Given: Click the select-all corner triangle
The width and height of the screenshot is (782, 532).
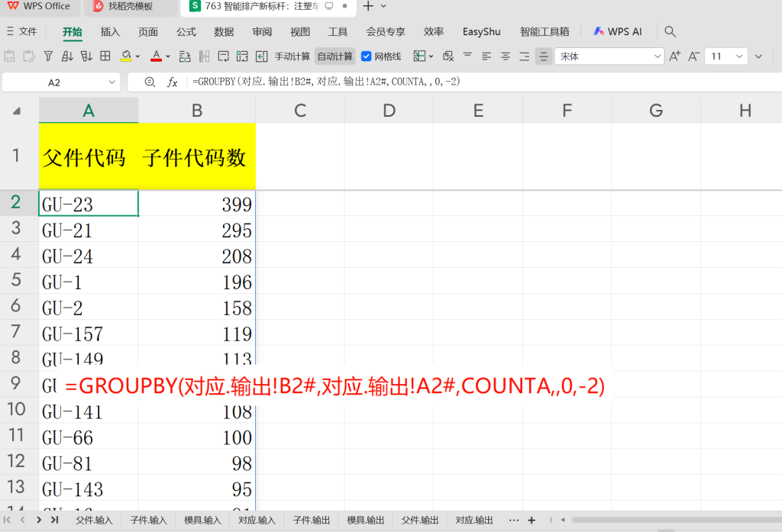Looking at the screenshot, I should point(17,111).
